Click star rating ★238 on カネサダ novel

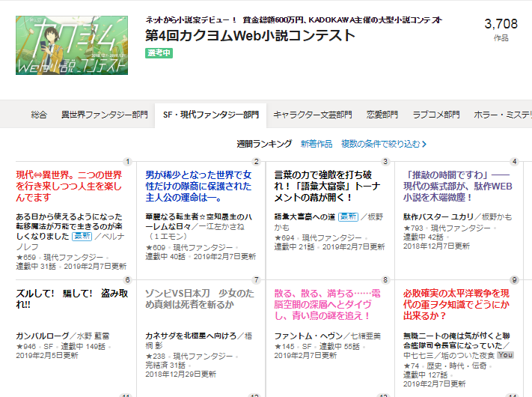[156, 357]
